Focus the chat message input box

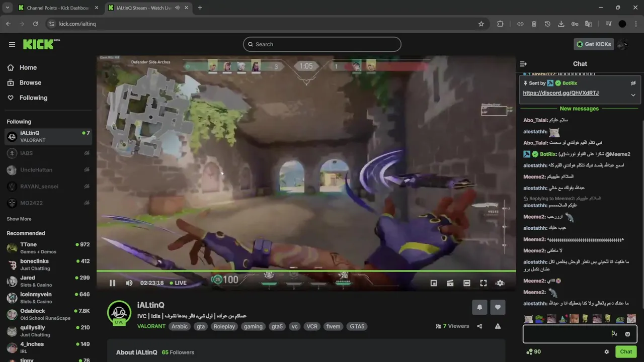click(x=580, y=334)
